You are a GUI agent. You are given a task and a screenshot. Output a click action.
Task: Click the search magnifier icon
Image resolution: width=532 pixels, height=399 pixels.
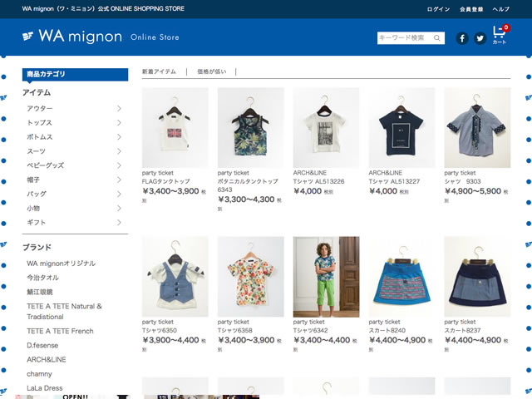[x=437, y=38]
